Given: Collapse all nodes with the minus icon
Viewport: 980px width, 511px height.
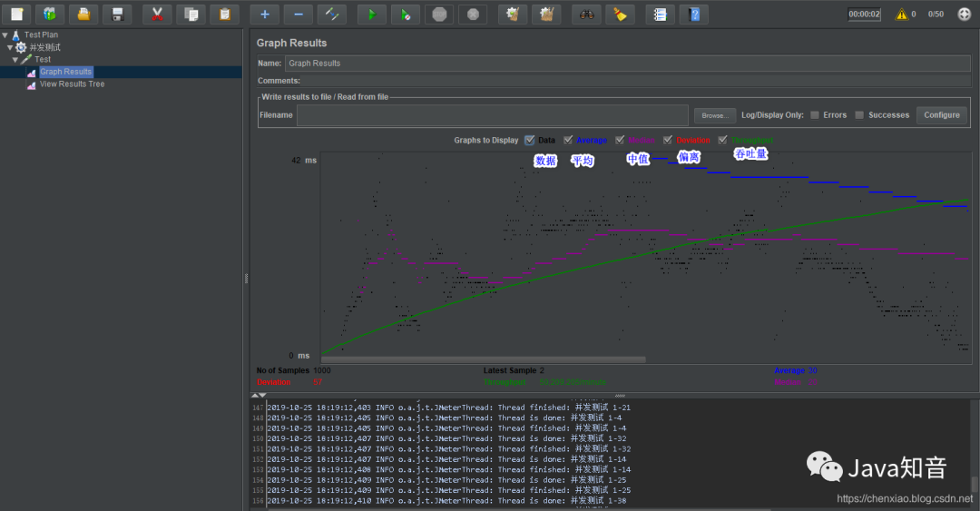Looking at the screenshot, I should pyautogui.click(x=299, y=14).
